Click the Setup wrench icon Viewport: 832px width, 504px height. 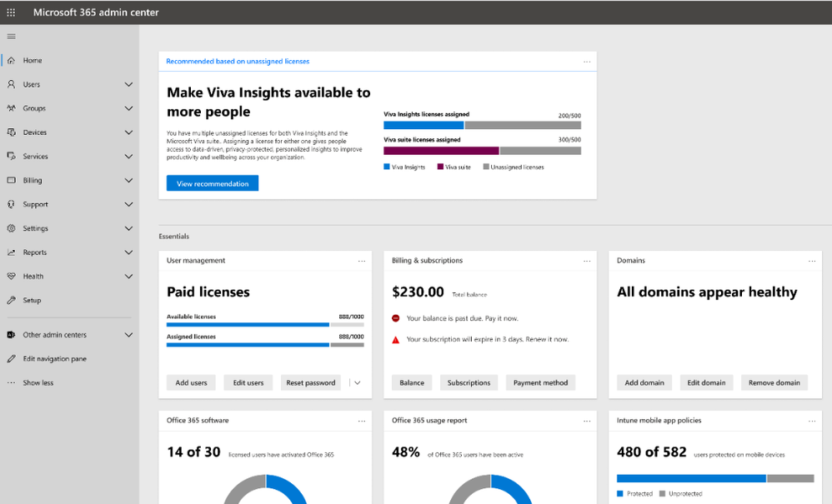coord(11,300)
